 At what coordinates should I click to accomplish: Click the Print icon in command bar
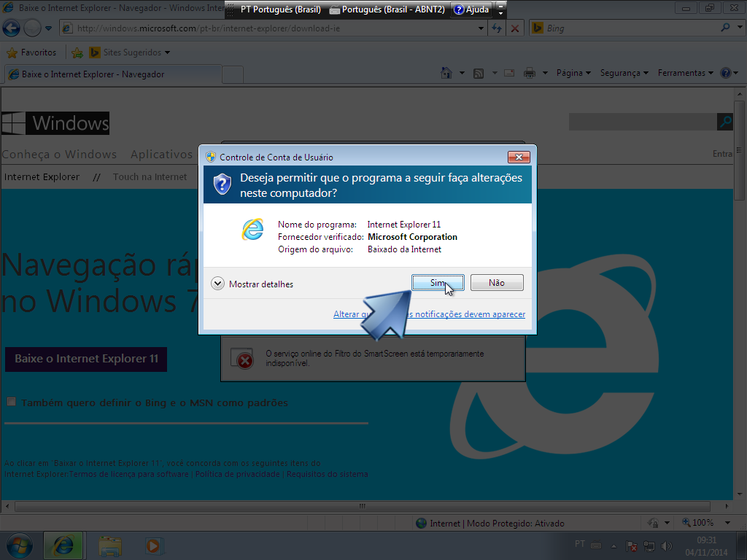(x=530, y=73)
